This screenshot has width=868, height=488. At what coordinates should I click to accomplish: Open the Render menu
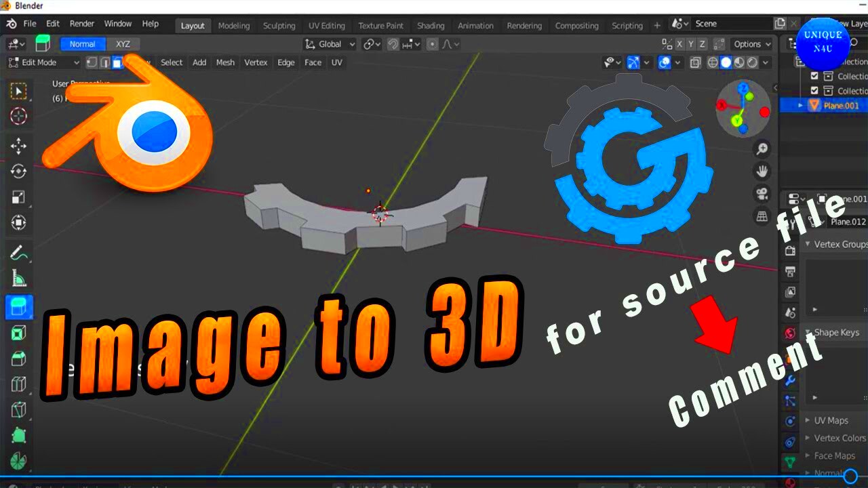tap(82, 24)
